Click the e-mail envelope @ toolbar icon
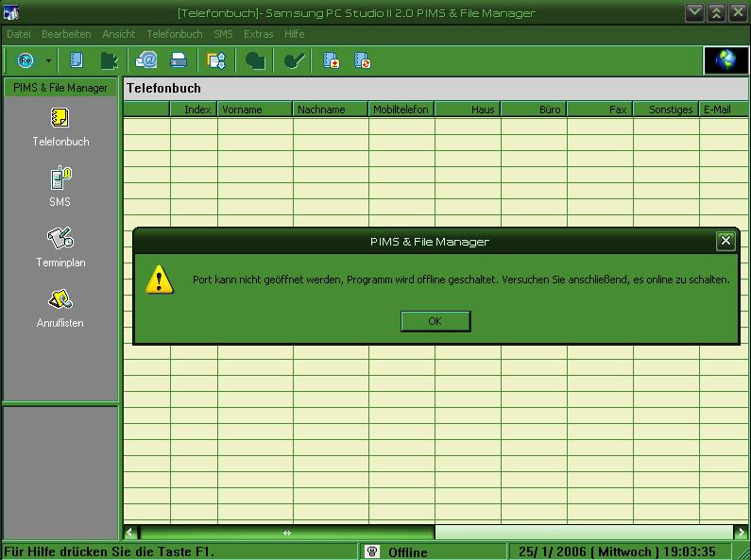Image resolution: width=751 pixels, height=560 pixels. 146,60
